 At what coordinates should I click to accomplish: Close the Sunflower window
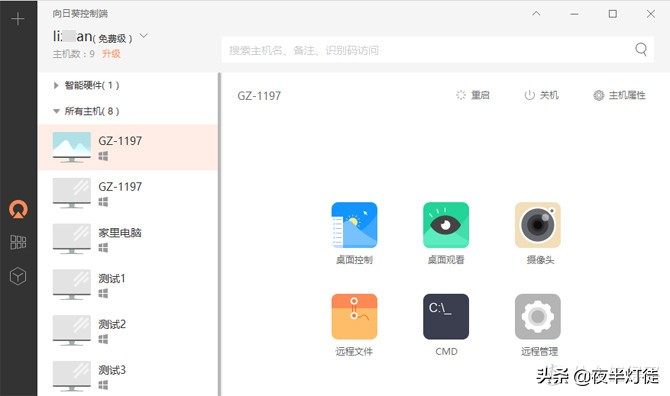click(x=650, y=14)
